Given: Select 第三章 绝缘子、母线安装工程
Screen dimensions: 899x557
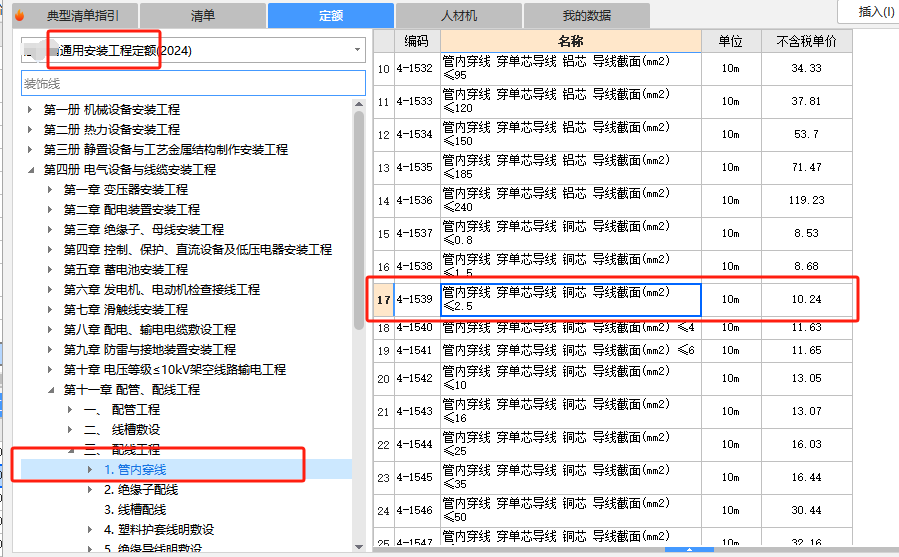Looking at the screenshot, I should click(143, 229).
